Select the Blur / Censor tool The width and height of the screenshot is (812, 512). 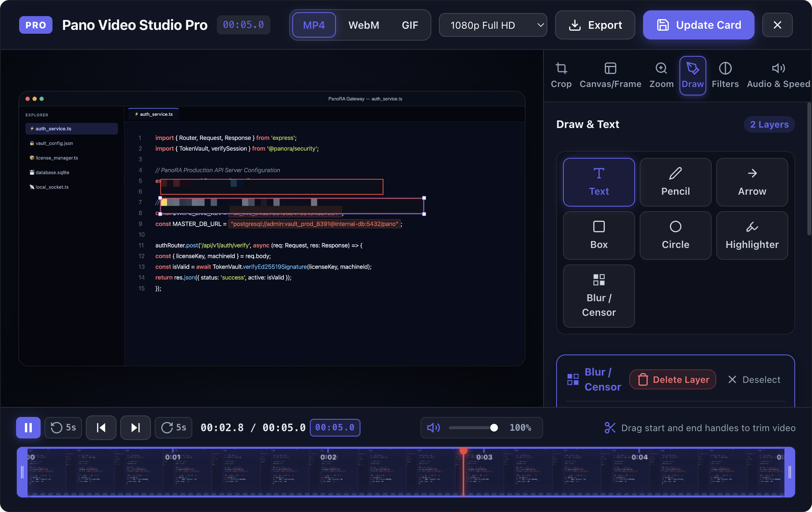[x=599, y=296]
